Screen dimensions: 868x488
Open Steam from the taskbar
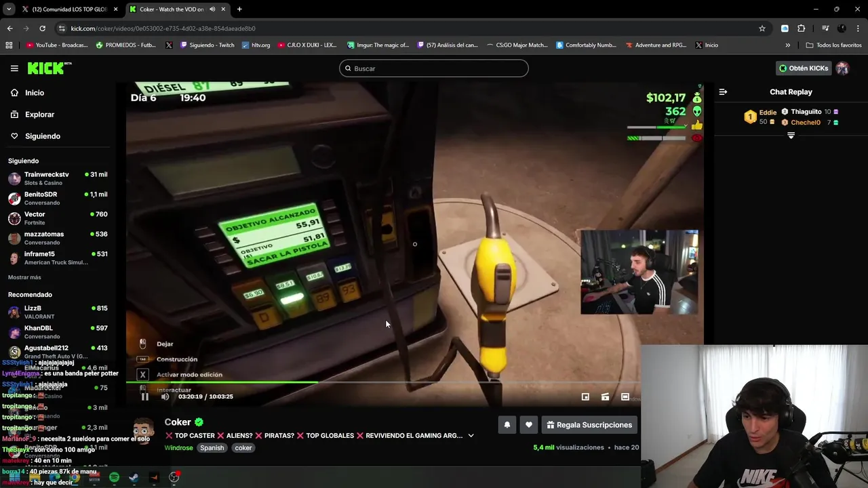click(x=134, y=477)
